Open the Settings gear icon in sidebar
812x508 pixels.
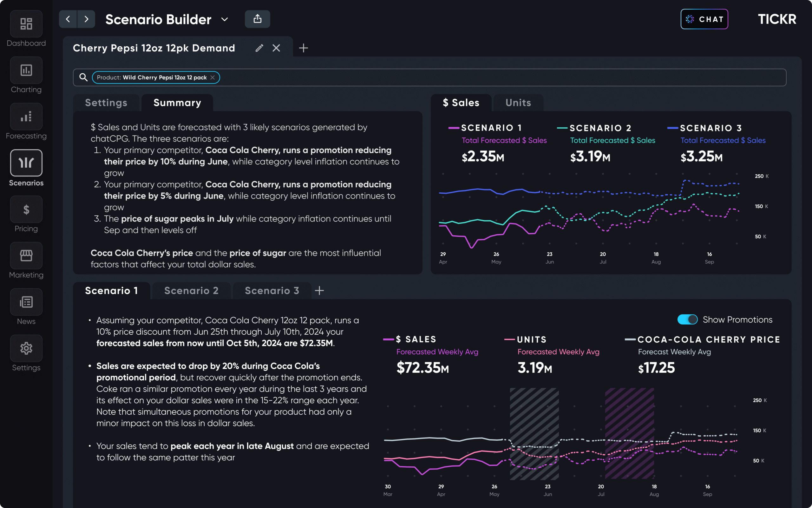coord(26,348)
